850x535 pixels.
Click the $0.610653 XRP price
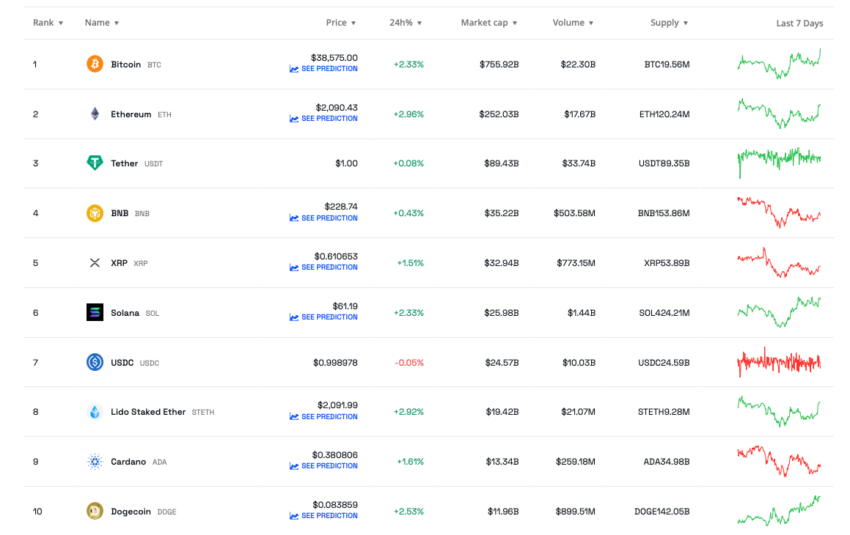pyautogui.click(x=336, y=256)
